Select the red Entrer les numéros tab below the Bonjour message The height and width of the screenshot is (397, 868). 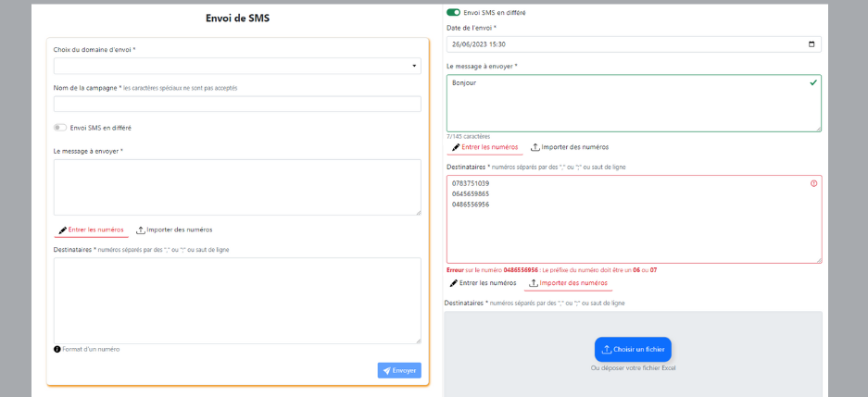[x=484, y=148]
